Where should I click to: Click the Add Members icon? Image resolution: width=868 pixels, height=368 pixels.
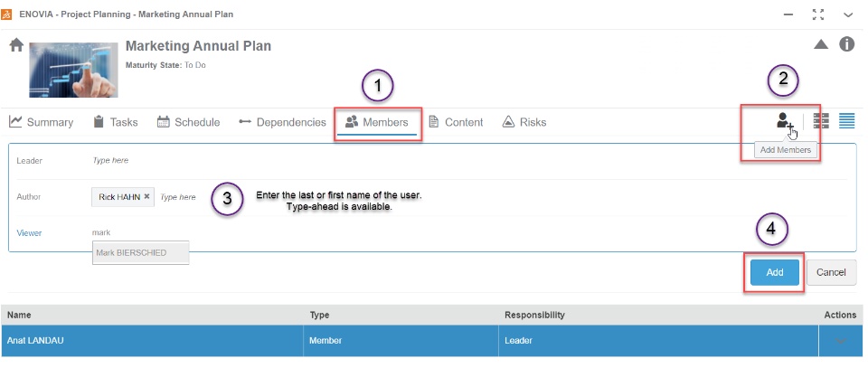pos(783,121)
